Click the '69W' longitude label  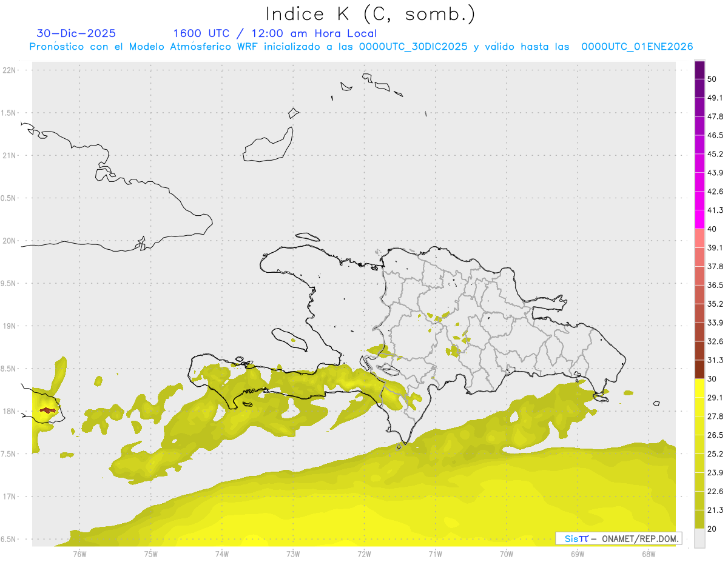(578, 554)
